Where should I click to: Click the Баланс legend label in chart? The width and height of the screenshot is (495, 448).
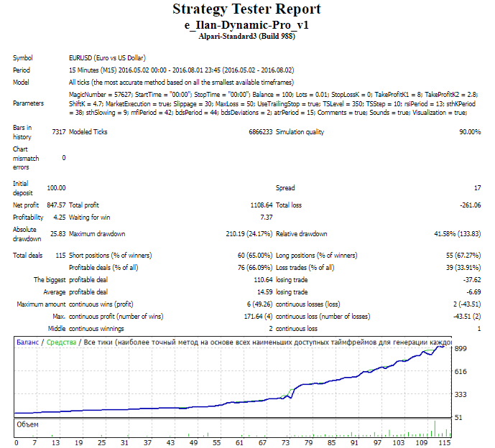pos(29,342)
